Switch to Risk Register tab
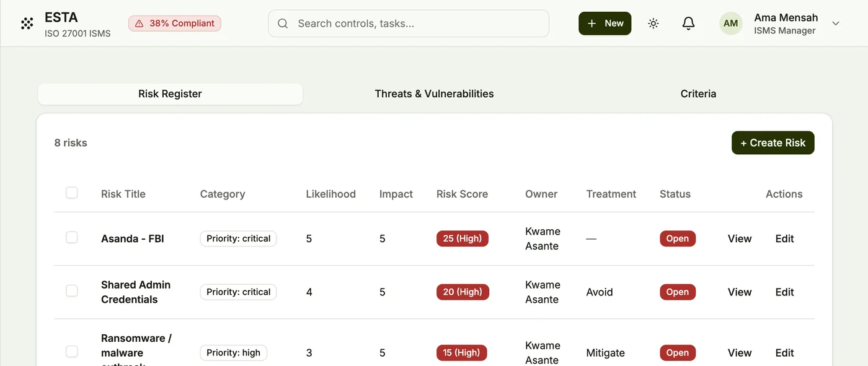Viewport: 868px width, 366px height. (x=170, y=94)
